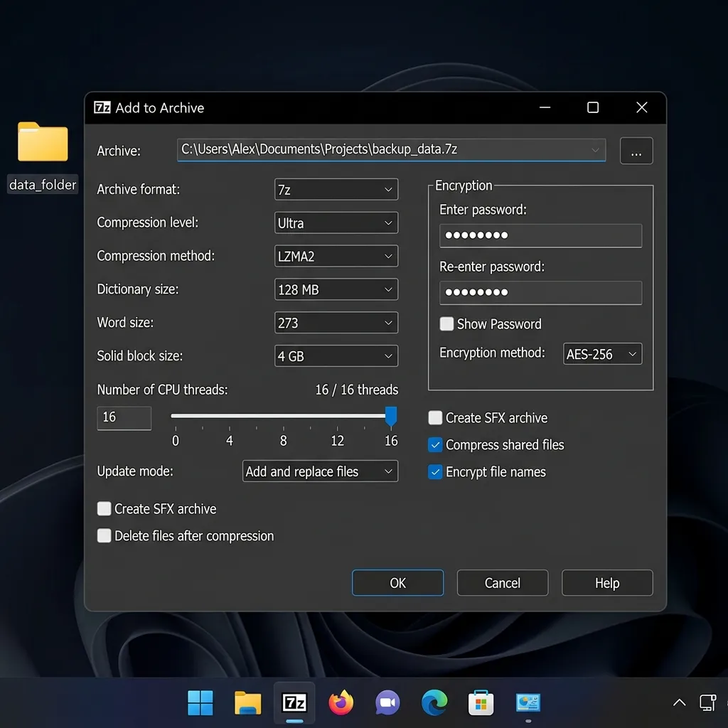
Task: Maximize the Add to Archive window
Action: 593,107
